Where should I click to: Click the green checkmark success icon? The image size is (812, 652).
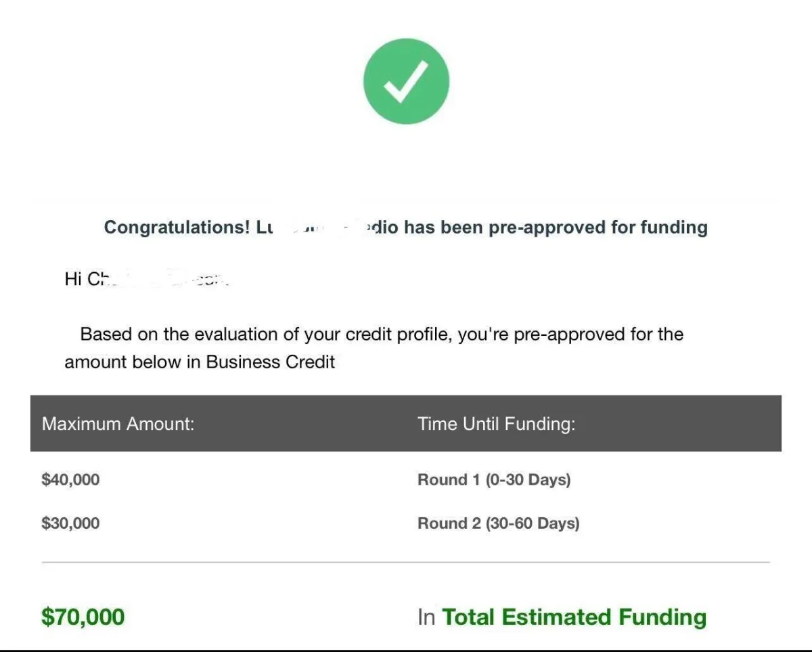pyautogui.click(x=406, y=81)
